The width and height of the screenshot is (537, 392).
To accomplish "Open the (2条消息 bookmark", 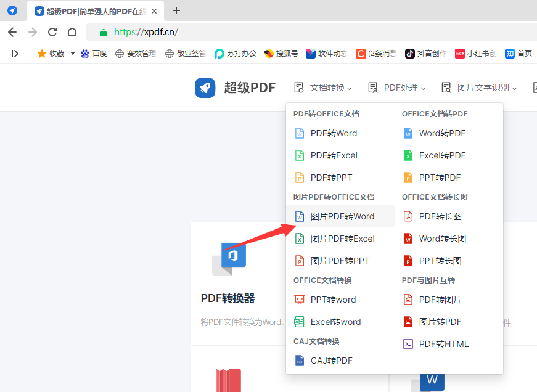I will [376, 54].
